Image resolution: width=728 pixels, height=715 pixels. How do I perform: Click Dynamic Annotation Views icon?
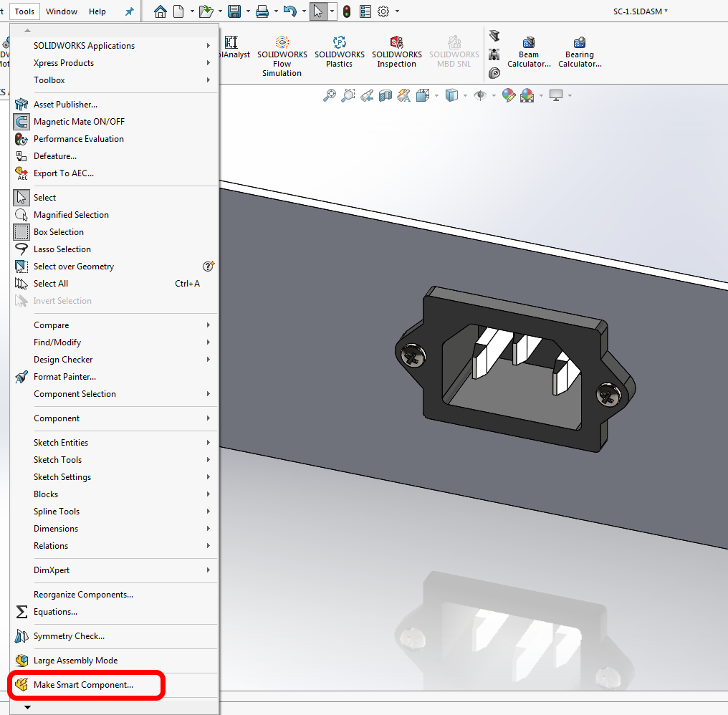(404, 95)
